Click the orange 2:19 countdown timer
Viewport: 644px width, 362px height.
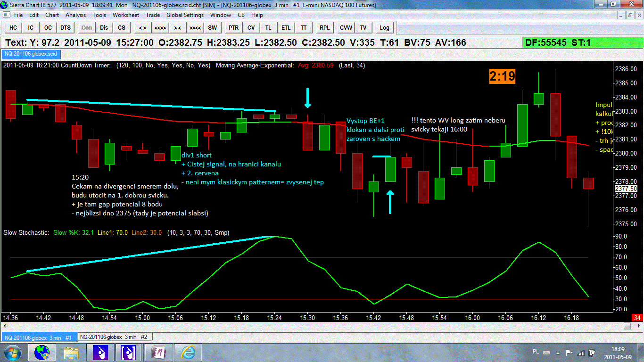[502, 76]
